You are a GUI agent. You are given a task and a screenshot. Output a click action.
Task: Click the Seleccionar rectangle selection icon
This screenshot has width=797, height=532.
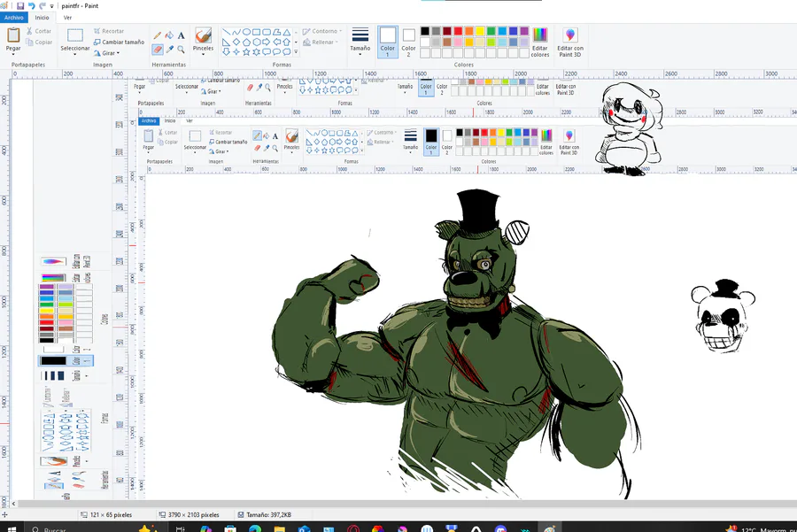click(x=75, y=35)
